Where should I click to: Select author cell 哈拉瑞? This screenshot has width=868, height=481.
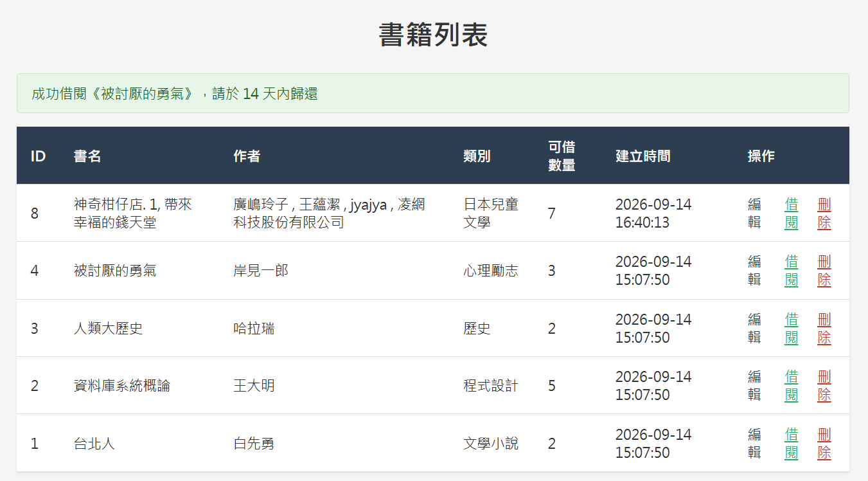[x=254, y=329]
